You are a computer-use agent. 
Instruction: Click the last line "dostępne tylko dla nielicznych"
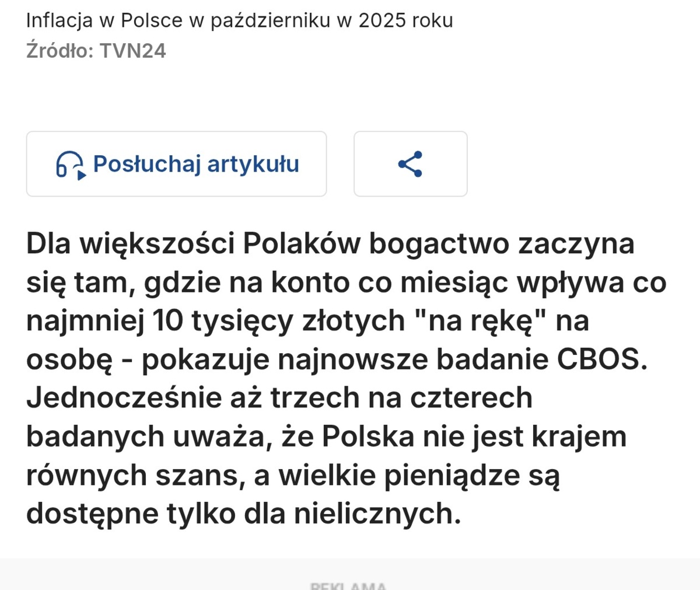pyautogui.click(x=243, y=514)
